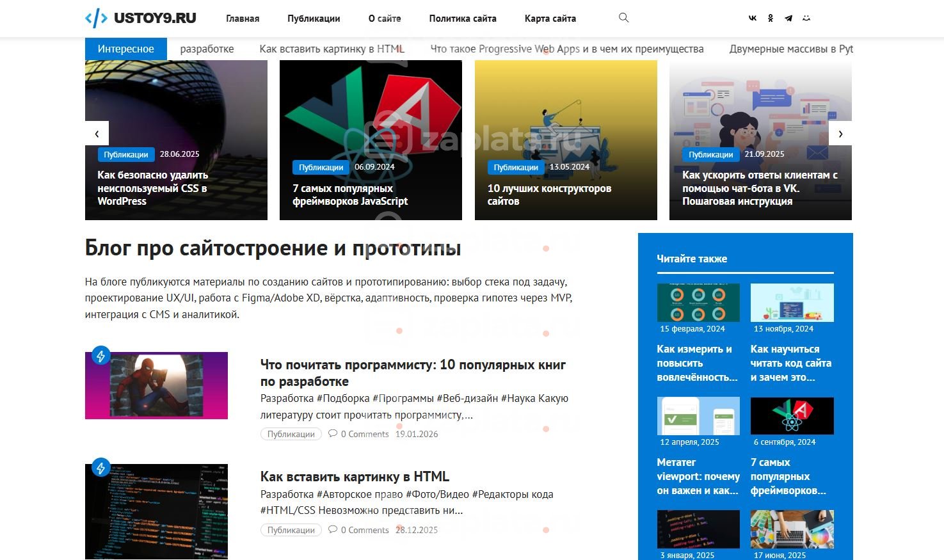The image size is (944, 560).
Task: Select the Интересное ticker label
Action: tap(126, 49)
